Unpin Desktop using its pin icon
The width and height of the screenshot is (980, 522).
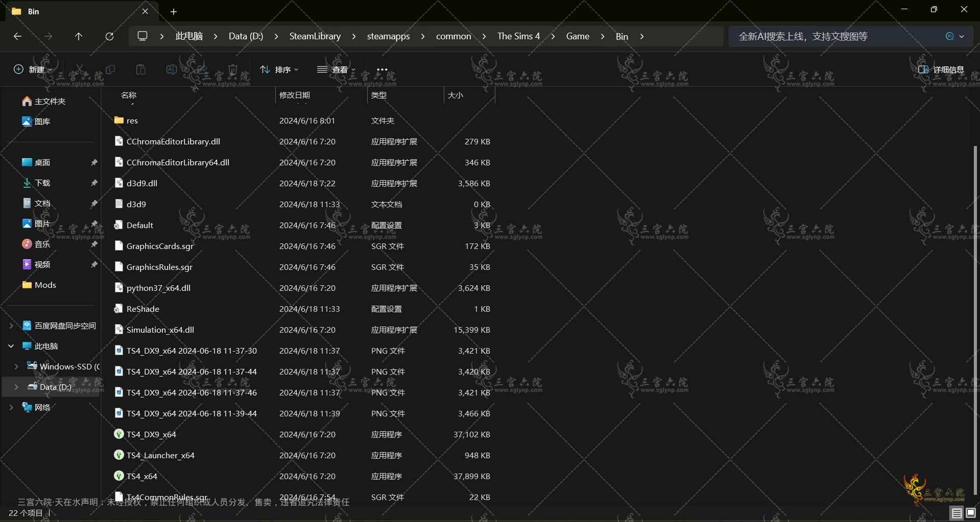point(94,162)
